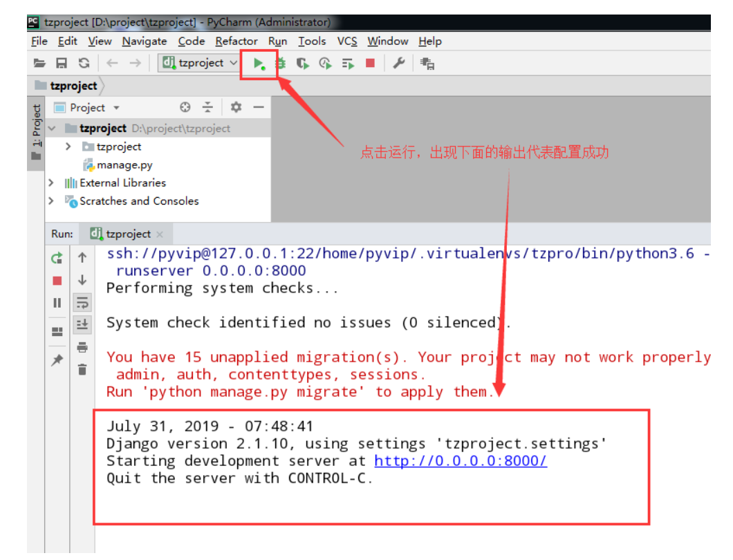The image size is (733, 560).
Task: Click the Save All toolbar icon
Action: [62, 63]
